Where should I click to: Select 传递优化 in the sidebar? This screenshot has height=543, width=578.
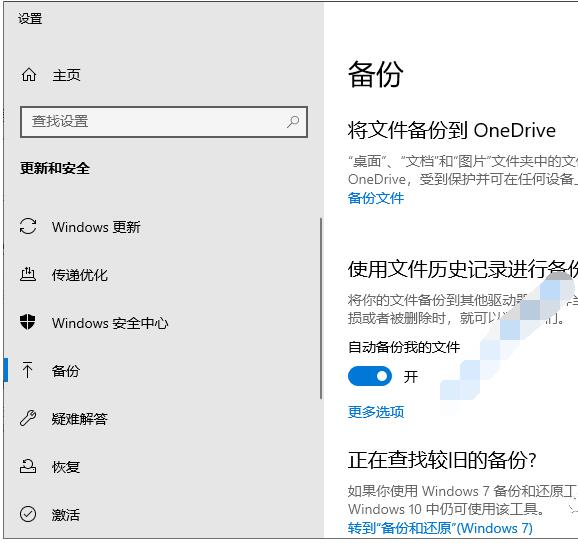click(80, 275)
